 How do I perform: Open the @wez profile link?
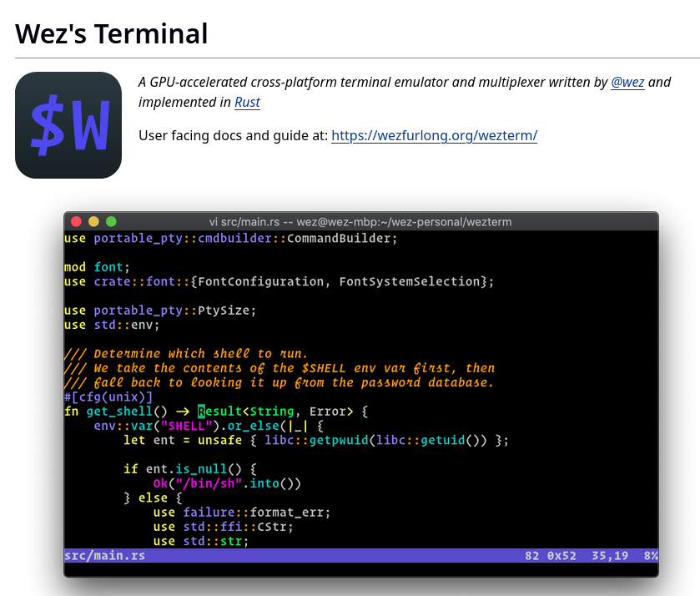(x=627, y=82)
